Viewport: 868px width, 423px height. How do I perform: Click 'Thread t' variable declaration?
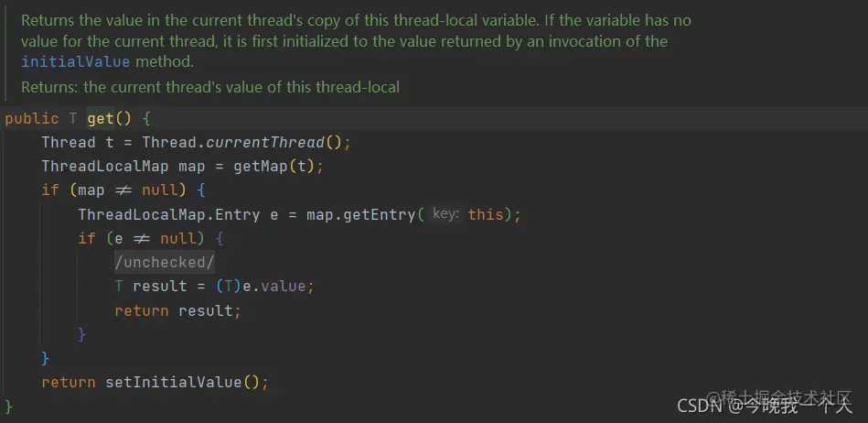[78, 143]
